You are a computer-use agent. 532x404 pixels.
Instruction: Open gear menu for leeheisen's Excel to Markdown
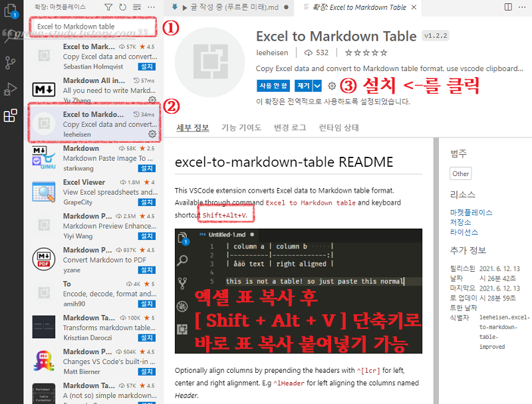(x=152, y=134)
